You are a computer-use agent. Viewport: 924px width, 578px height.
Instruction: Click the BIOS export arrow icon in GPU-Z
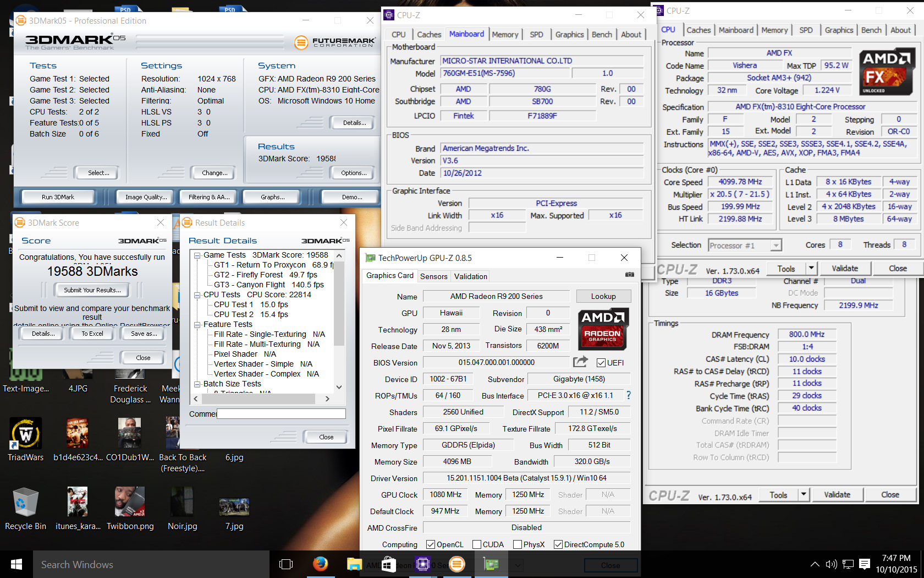(580, 362)
